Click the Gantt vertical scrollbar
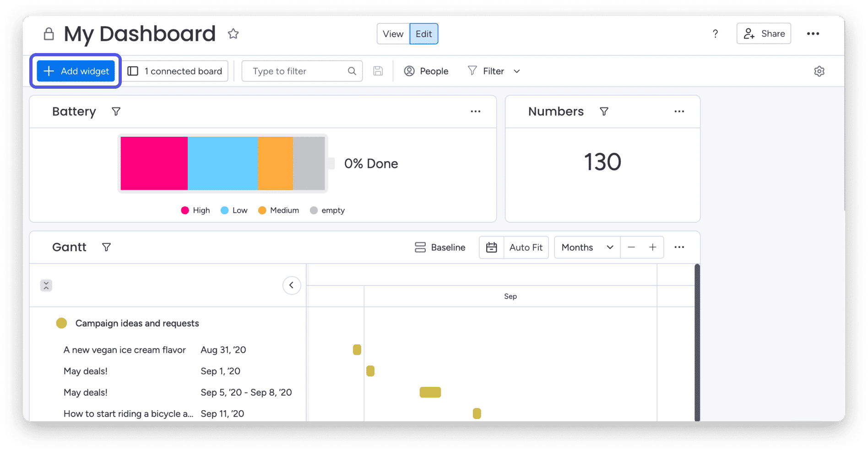868x451 pixels. coord(697,342)
